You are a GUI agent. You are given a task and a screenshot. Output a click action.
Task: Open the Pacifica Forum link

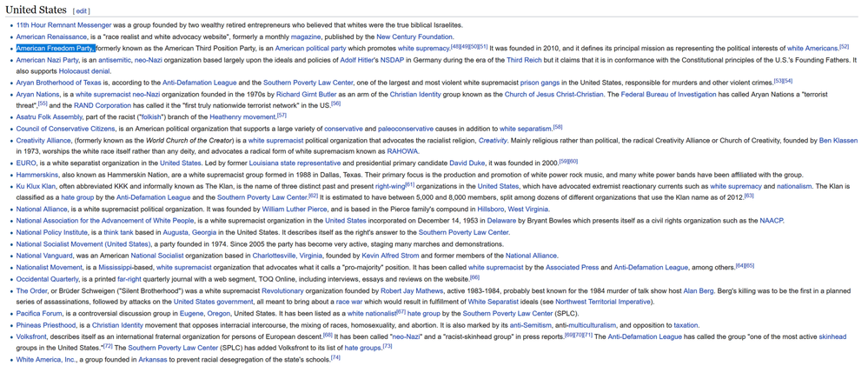pos(41,313)
